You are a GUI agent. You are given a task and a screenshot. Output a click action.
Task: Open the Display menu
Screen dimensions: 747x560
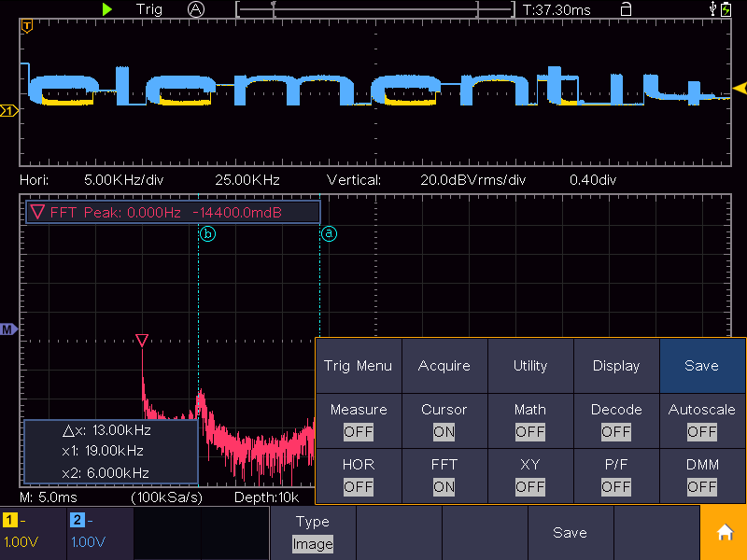pos(616,366)
